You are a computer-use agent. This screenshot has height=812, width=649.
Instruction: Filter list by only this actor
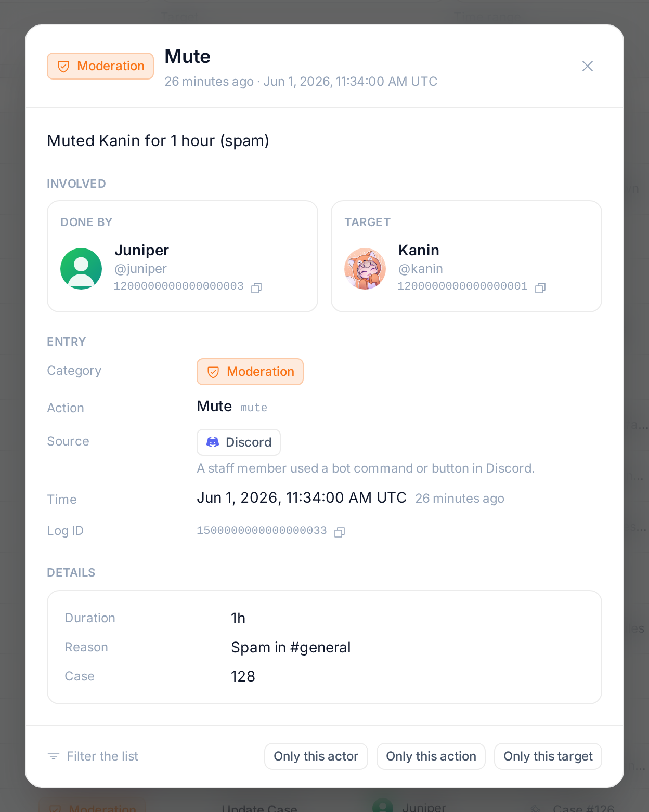316,756
